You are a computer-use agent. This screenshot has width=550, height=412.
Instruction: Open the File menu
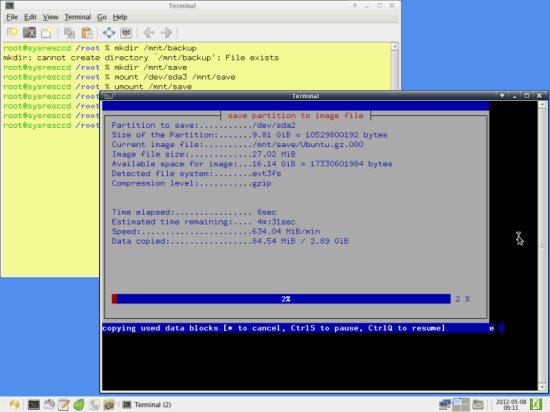click(12, 17)
